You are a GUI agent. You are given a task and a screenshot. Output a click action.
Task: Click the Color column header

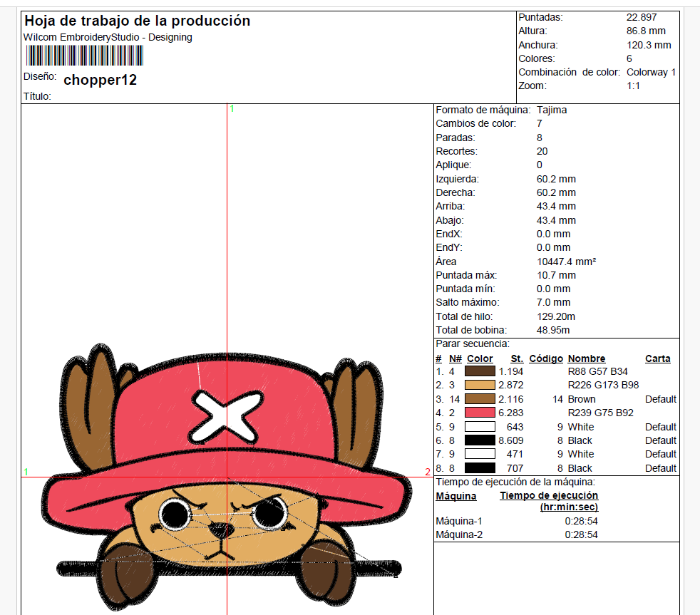(480, 359)
